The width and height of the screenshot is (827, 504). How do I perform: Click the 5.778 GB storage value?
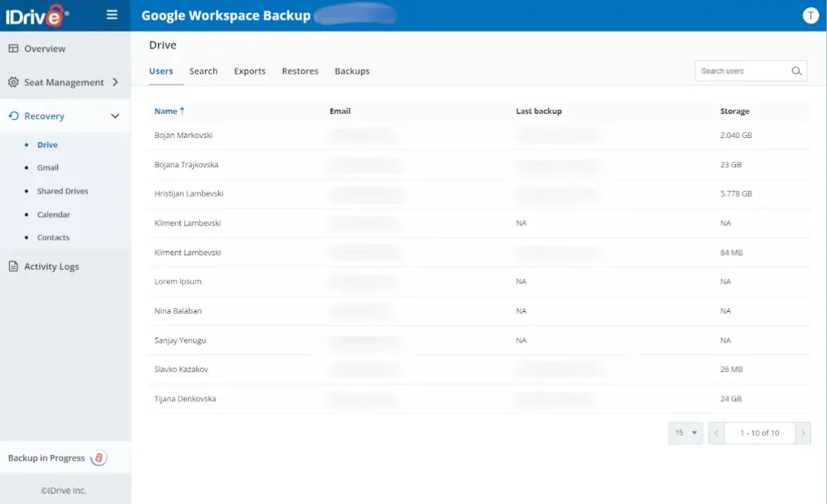point(736,194)
